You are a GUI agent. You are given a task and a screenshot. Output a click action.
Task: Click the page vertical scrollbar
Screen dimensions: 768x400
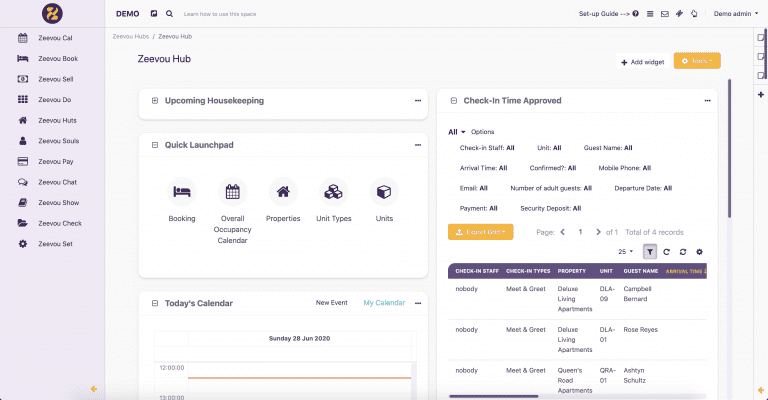(729, 148)
